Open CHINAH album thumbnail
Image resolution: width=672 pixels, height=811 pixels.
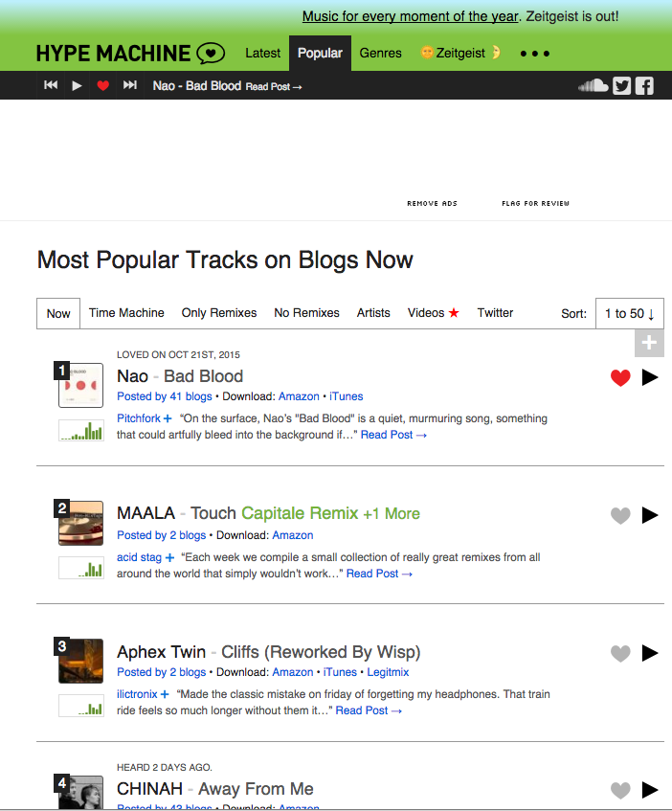[x=80, y=793]
